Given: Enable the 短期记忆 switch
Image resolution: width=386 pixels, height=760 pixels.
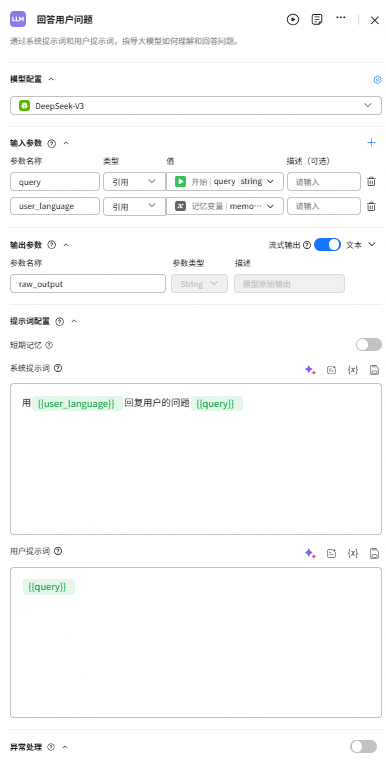Looking at the screenshot, I should coord(369,345).
